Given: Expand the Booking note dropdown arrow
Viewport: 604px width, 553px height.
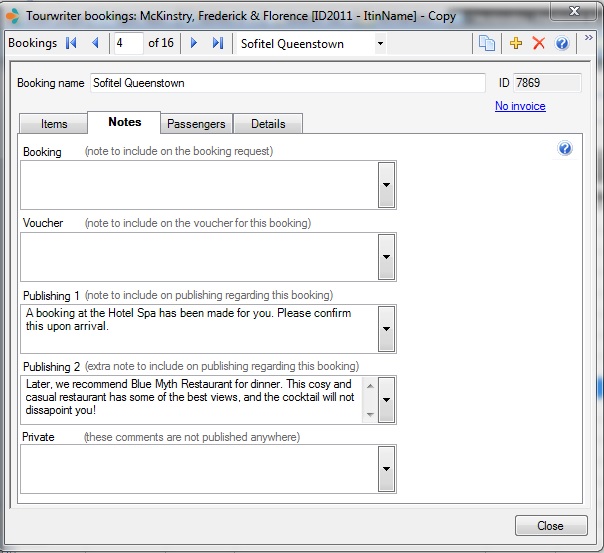Looking at the screenshot, I should coord(386,185).
